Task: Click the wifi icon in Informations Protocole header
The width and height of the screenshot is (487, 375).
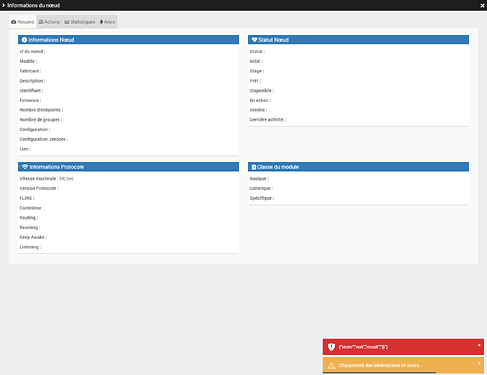Action: pyautogui.click(x=25, y=167)
